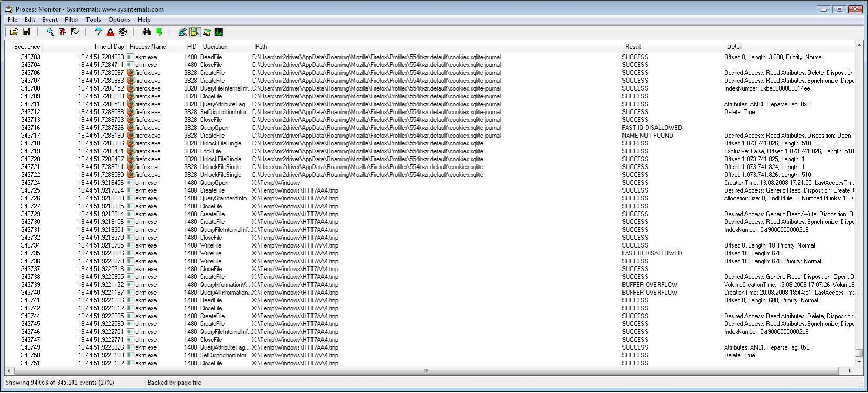
Task: Toggle Show Profiling Events graph icon
Action: [219, 32]
